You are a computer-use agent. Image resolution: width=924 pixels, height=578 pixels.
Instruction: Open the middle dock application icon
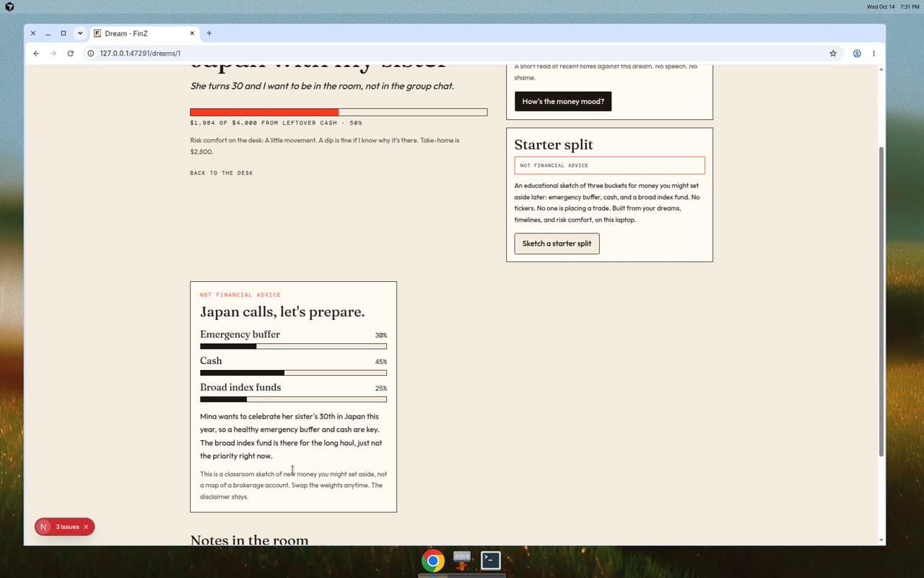(462, 560)
